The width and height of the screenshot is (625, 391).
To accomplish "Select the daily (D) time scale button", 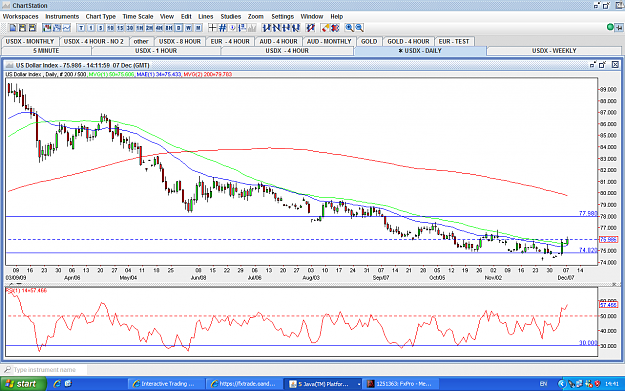I will click(x=179, y=28).
